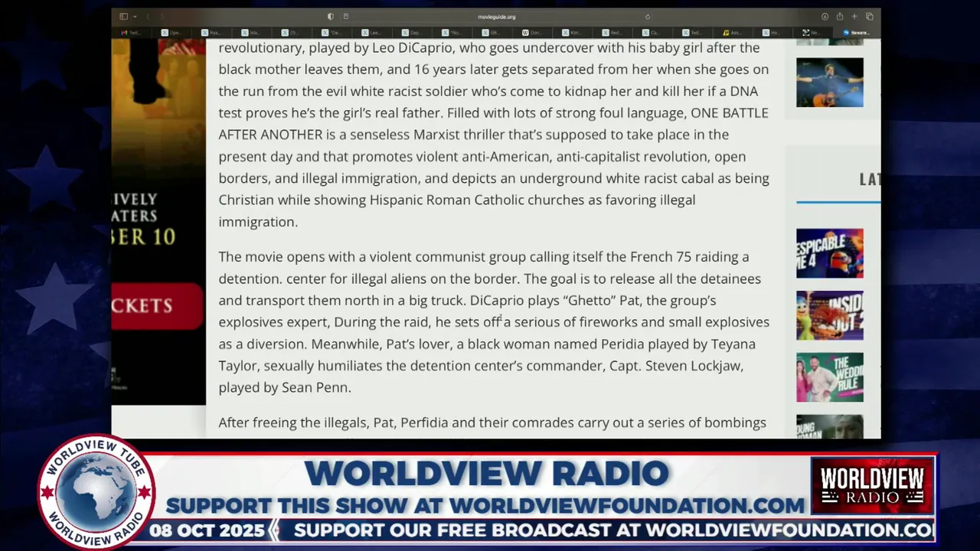This screenshot has width=980, height=551.
Task: Open the tab group dropdown beside sidebar icon
Action: (x=135, y=17)
